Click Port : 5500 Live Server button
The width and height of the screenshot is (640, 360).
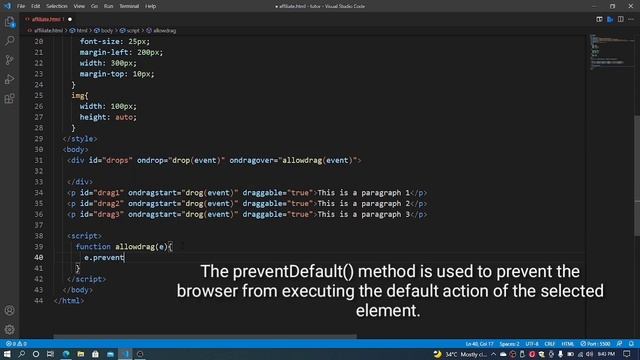click(x=595, y=344)
